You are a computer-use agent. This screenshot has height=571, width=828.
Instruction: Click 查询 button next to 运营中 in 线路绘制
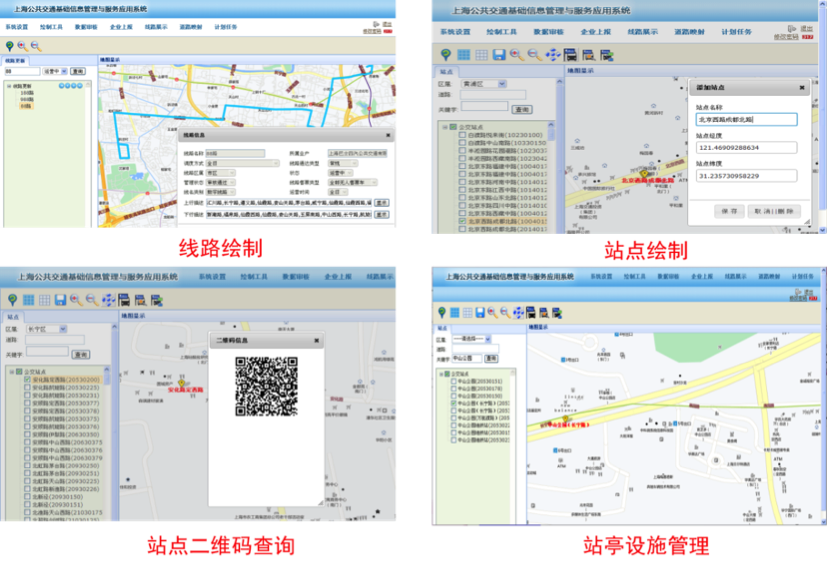point(78,71)
